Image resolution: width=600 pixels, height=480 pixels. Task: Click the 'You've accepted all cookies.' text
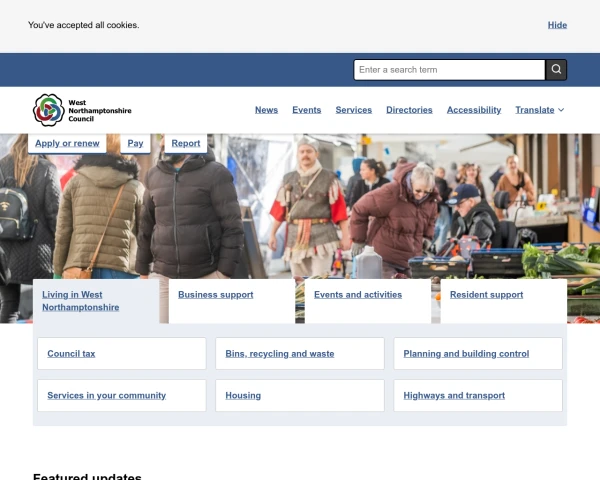tap(83, 25)
